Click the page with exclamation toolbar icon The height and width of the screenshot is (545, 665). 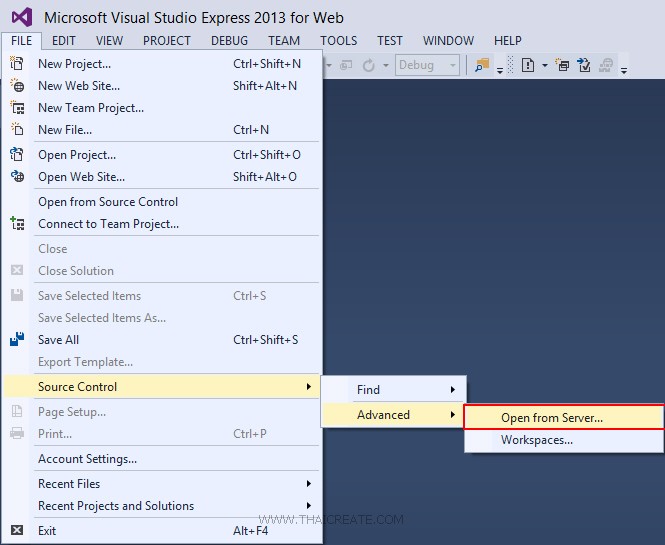pos(528,65)
